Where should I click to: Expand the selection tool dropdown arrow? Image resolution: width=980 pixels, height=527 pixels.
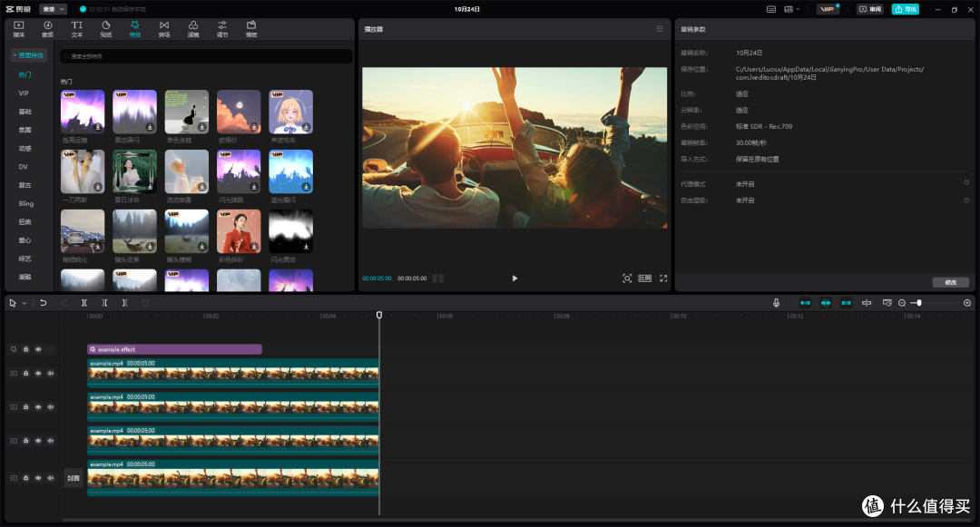[x=24, y=303]
